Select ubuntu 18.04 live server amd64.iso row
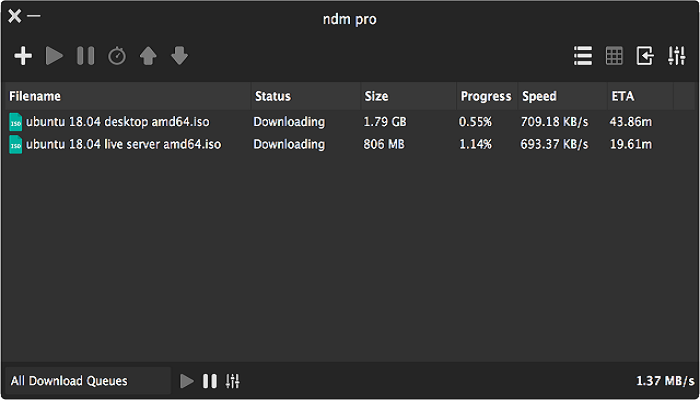Viewport: 700px width, 400px height. pyautogui.click(x=123, y=145)
